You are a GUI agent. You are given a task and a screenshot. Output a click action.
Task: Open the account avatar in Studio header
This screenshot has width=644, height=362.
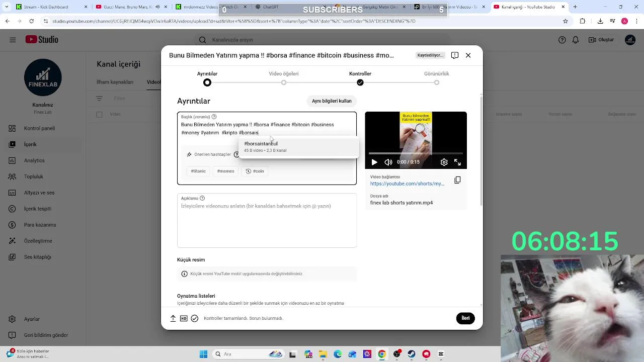630,40
